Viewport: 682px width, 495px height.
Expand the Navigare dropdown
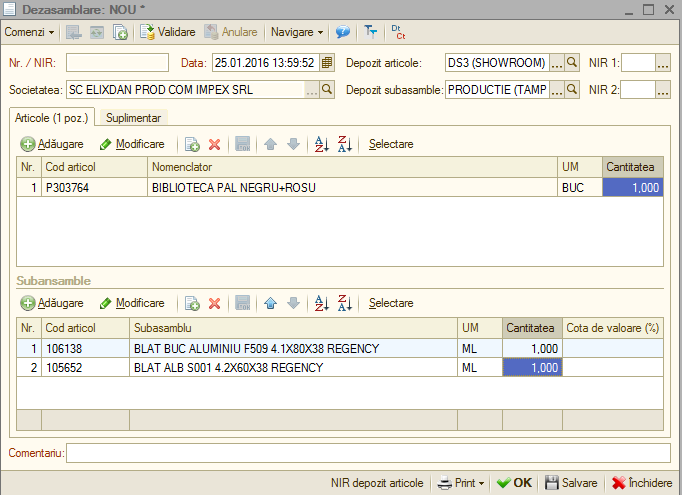pos(297,32)
